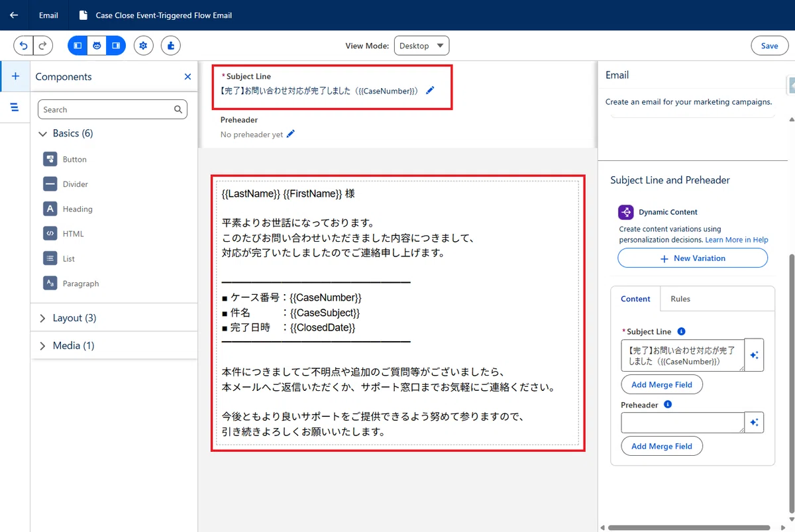This screenshot has height=532, width=795.
Task: Click the right panel horizontal scrollbar
Action: [x=689, y=528]
